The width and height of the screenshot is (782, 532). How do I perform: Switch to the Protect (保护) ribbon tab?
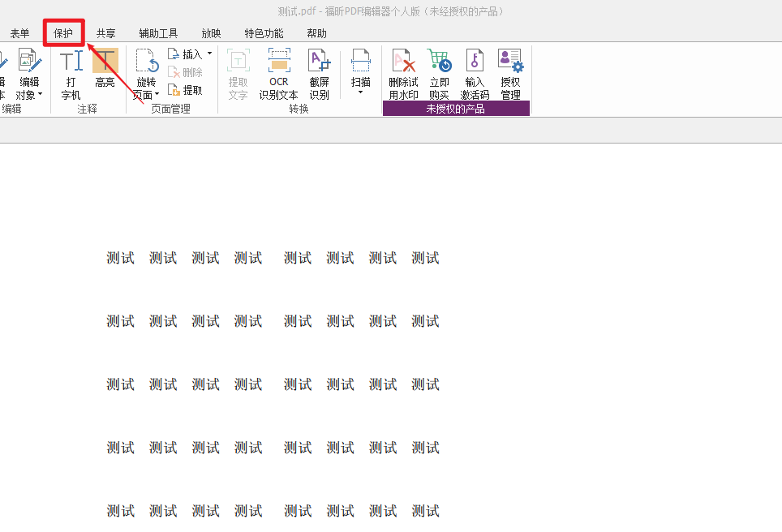click(62, 32)
